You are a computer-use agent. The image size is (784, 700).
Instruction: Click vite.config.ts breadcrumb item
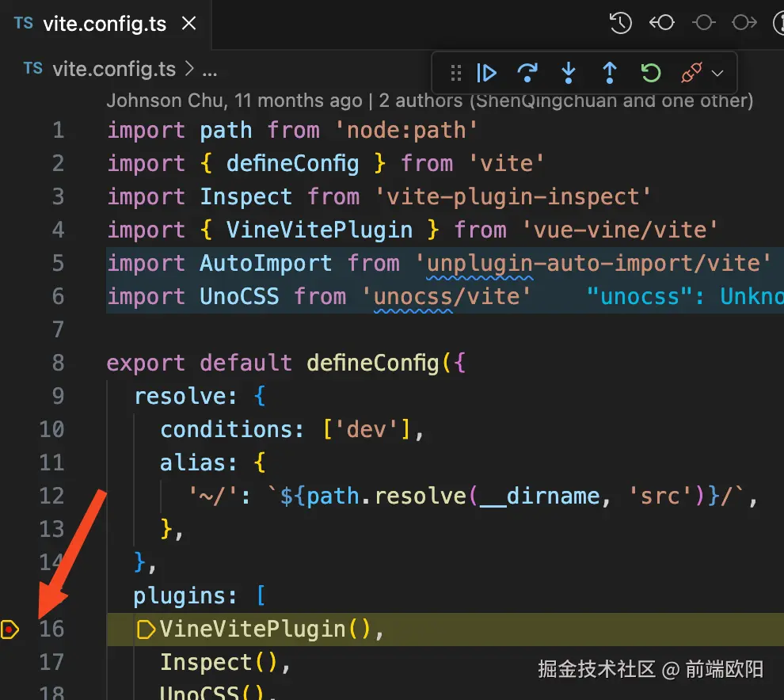[x=114, y=69]
